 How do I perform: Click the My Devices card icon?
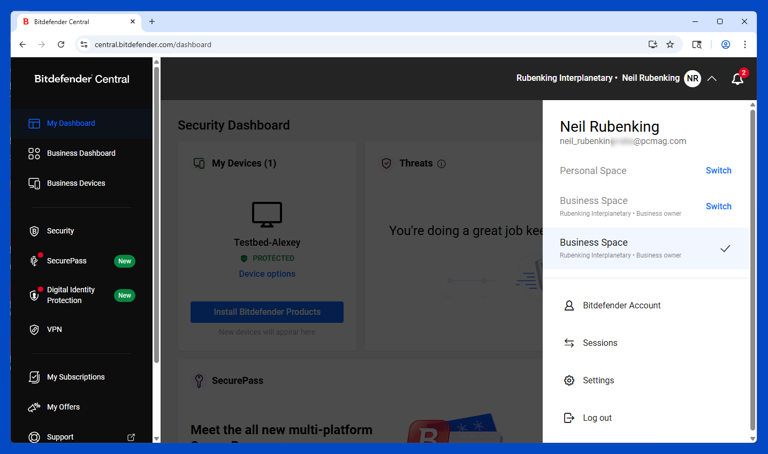(199, 163)
